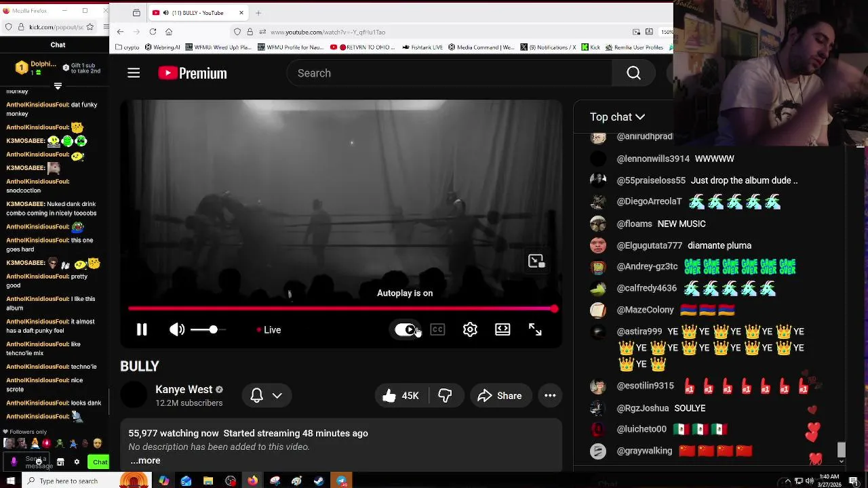
Task: Expand description with ...more
Action: click(x=145, y=461)
